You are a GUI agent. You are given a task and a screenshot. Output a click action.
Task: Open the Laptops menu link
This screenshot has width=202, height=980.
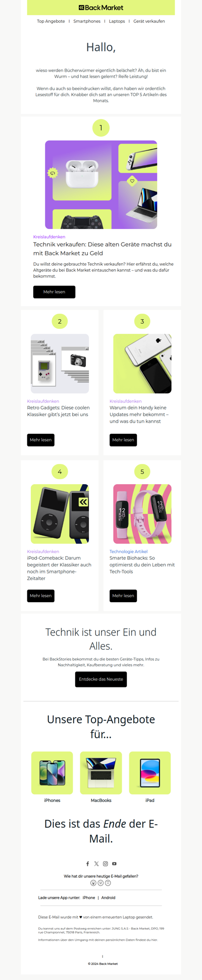pos(117,21)
